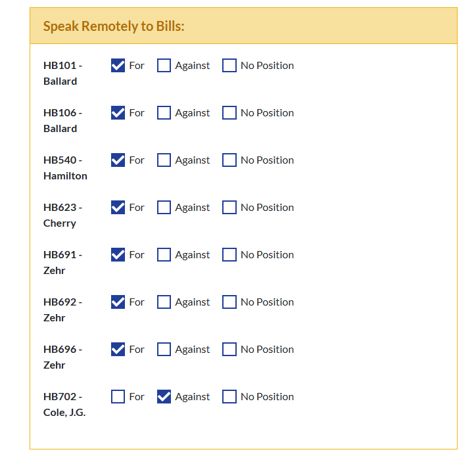
Task: Mark No Position on HB106 - Ballard
Action: click(x=229, y=113)
